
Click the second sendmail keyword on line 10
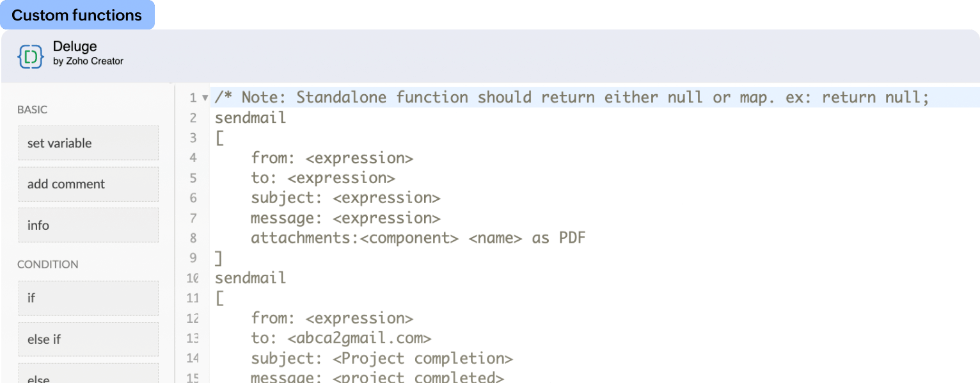coord(250,278)
